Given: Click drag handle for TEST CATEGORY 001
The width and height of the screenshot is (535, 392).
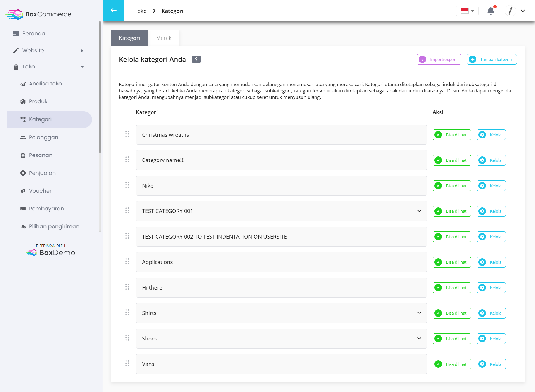Looking at the screenshot, I should [x=127, y=211].
